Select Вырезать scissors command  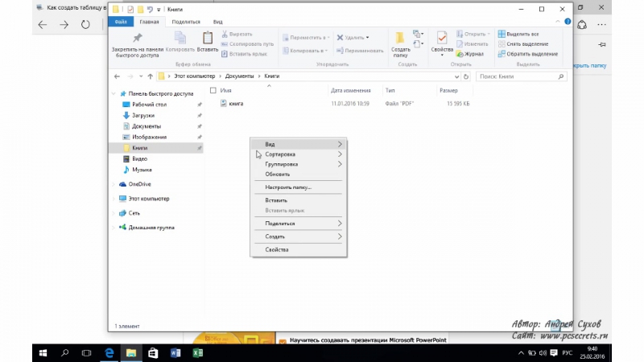click(237, 34)
